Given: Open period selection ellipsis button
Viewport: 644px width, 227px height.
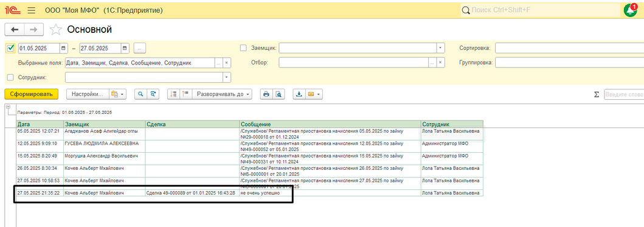Looking at the screenshot, I should point(140,48).
